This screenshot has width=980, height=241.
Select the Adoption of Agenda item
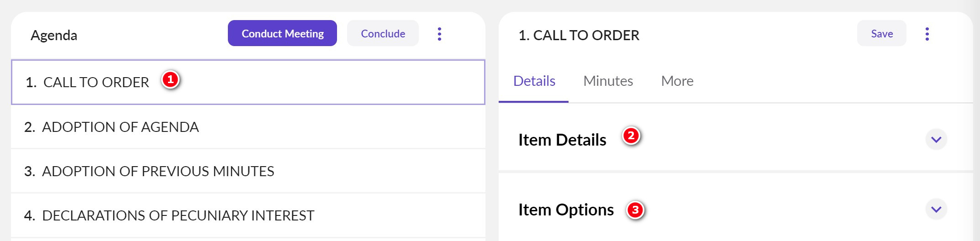tap(120, 127)
